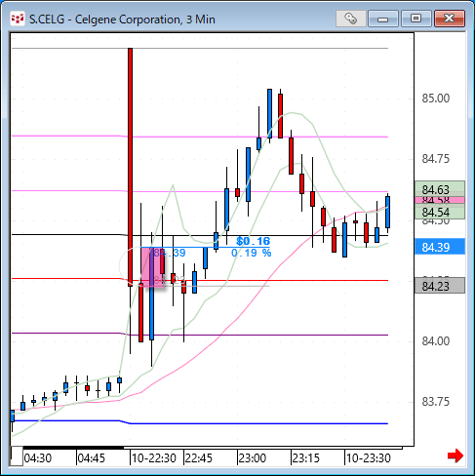Click the 10-23:30 time axis label
Image resolution: width=475 pixels, height=476 pixels.
pyautogui.click(x=368, y=458)
